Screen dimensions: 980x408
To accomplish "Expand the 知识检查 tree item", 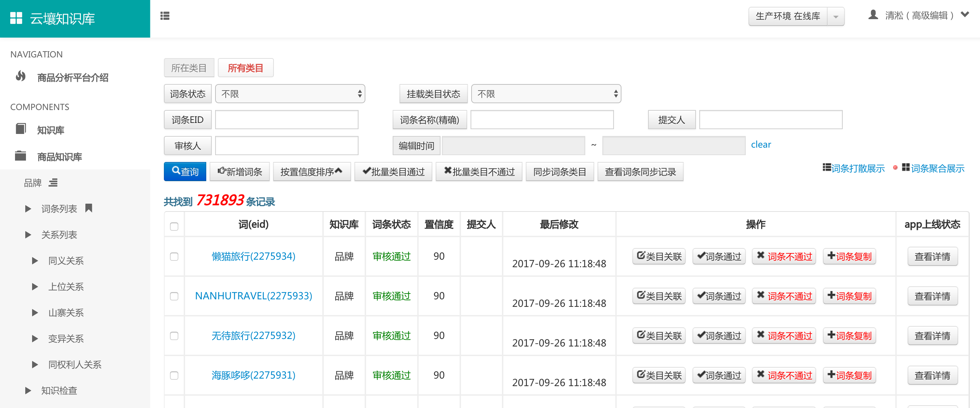I will (x=28, y=391).
